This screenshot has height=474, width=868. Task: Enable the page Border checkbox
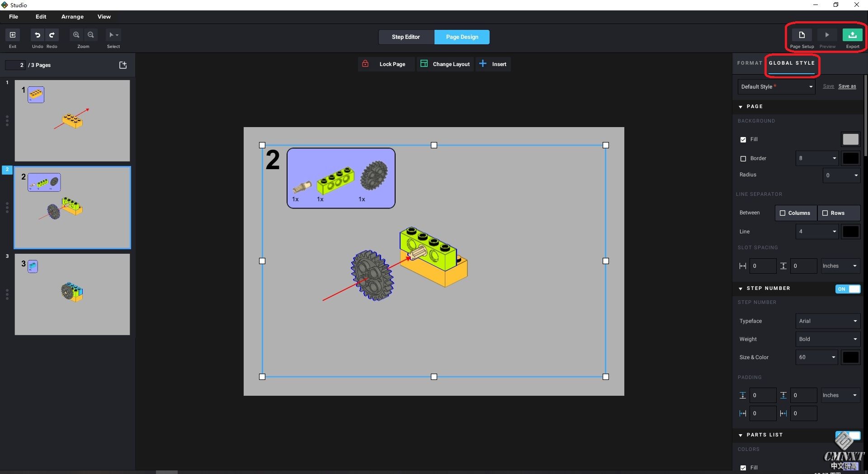coord(743,159)
